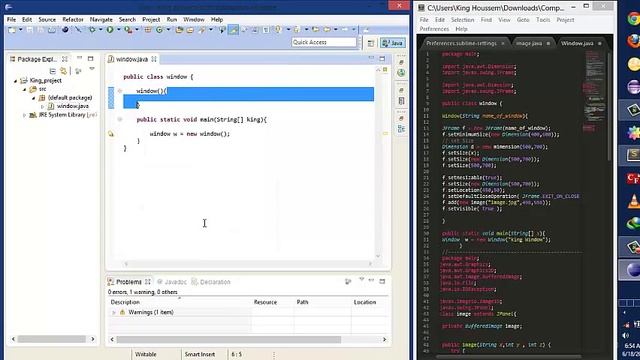
Task: Minimize the Package Explorer view
Action: (80, 58)
